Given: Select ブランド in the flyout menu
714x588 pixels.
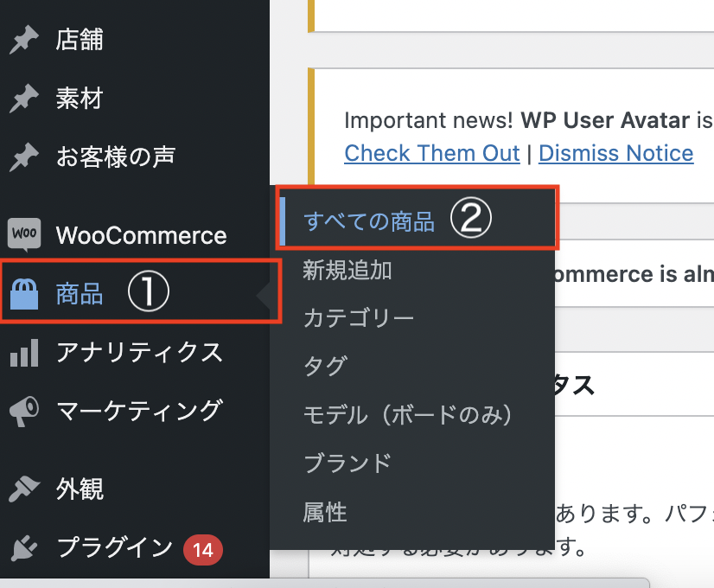Looking at the screenshot, I should 347,463.
